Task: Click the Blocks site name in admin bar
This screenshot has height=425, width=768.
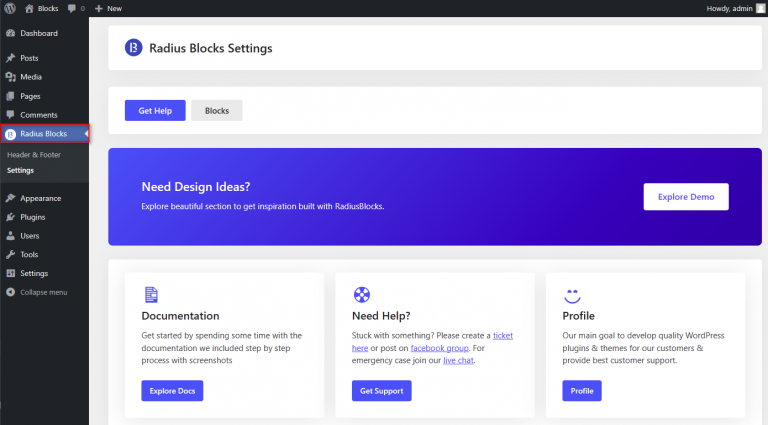Action: pos(48,8)
